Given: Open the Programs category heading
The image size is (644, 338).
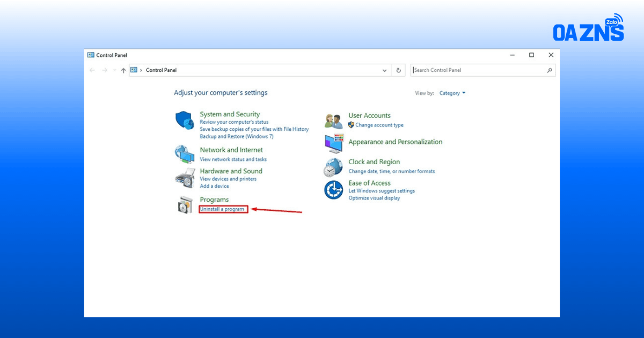Looking at the screenshot, I should [x=214, y=200].
